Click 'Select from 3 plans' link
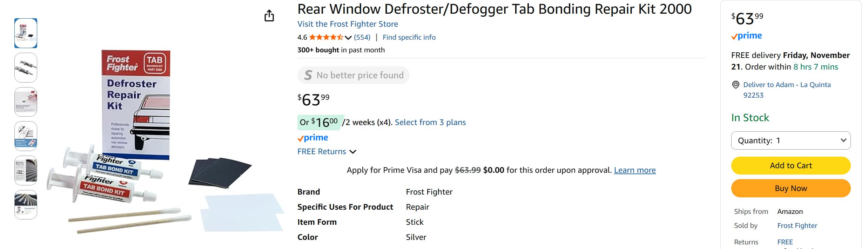The height and width of the screenshot is (249, 868). [x=430, y=122]
